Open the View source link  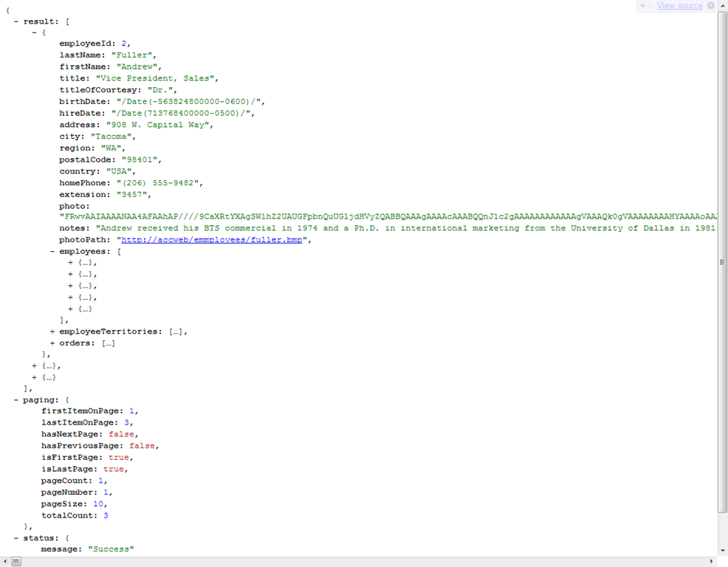point(679,6)
